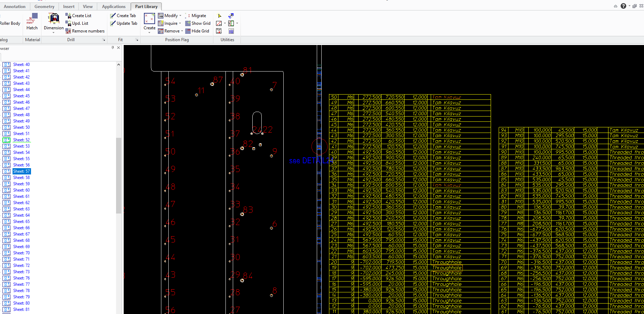Click the Inquire position flag icon

[161, 23]
